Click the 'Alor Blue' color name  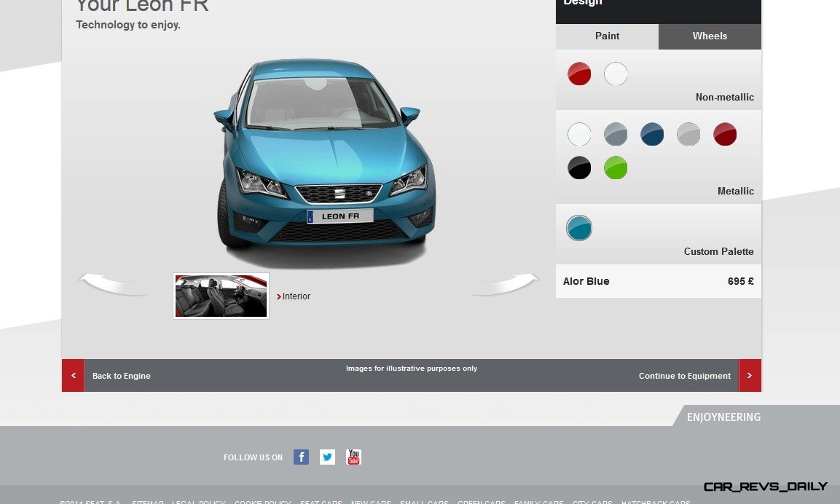pos(586,281)
